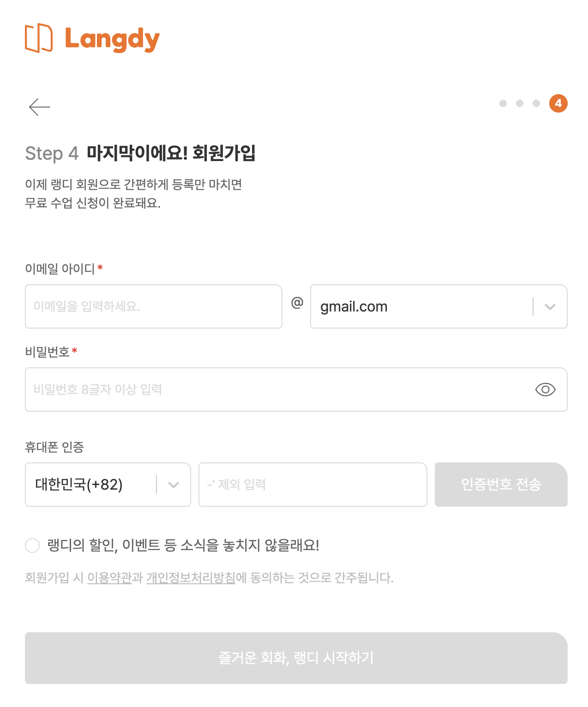Open the email domain dropdown

point(550,306)
